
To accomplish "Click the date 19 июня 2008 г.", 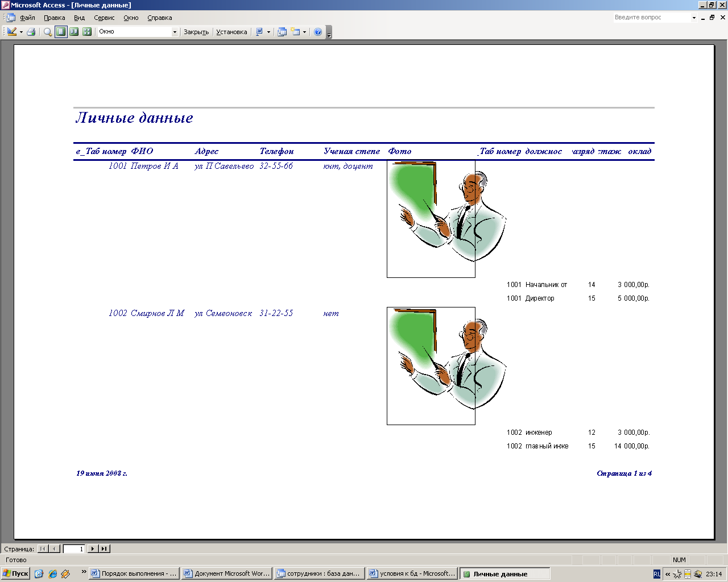I will click(102, 473).
